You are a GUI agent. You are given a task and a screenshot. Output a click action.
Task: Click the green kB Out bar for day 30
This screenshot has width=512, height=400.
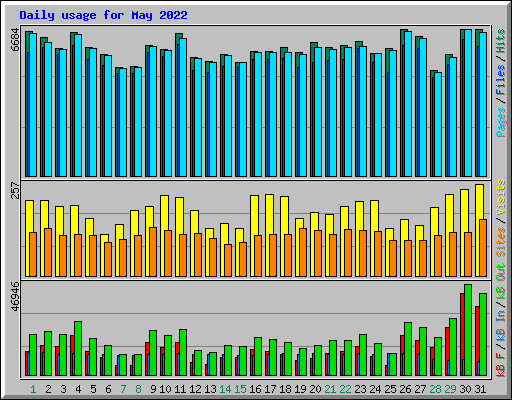coord(468,330)
